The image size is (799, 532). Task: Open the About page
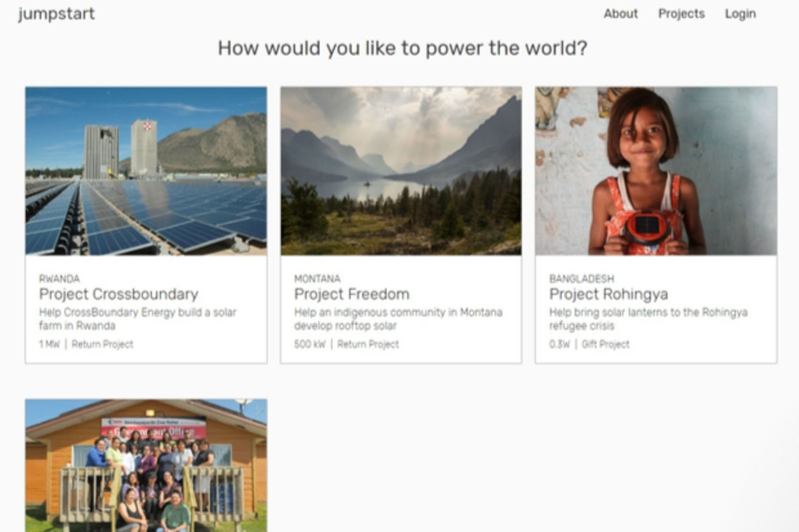(x=621, y=14)
